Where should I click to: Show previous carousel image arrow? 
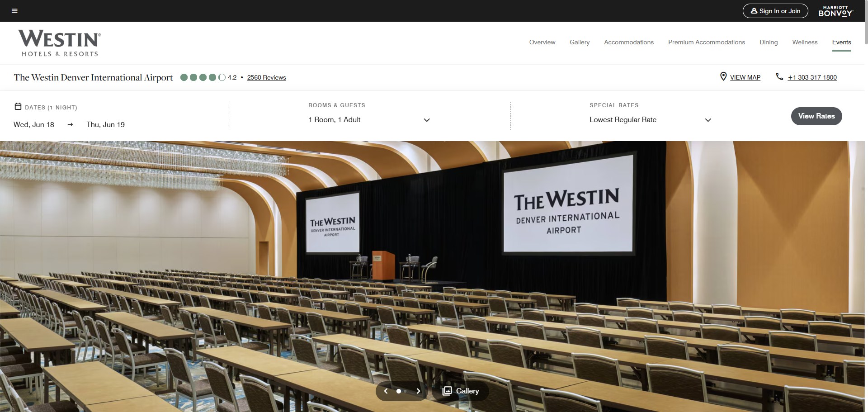coord(386,391)
